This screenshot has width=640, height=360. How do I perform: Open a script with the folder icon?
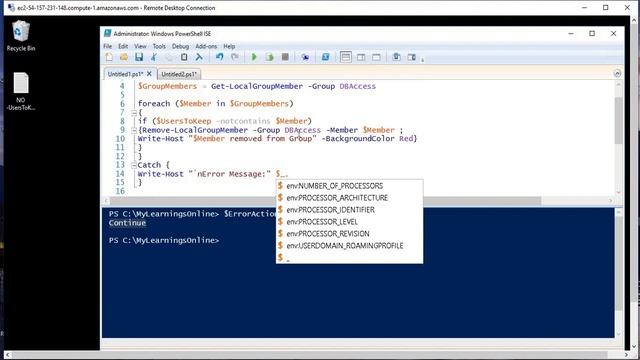click(124, 57)
